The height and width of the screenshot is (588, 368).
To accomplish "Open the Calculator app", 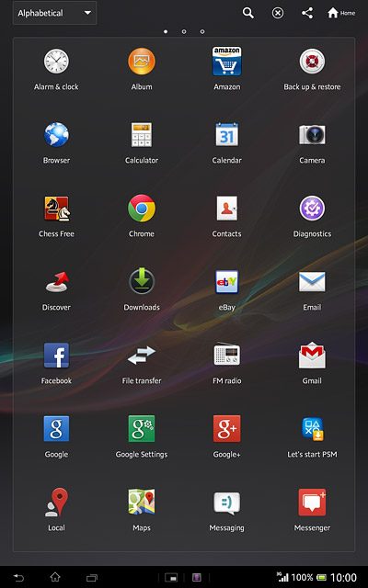I will click(x=142, y=135).
